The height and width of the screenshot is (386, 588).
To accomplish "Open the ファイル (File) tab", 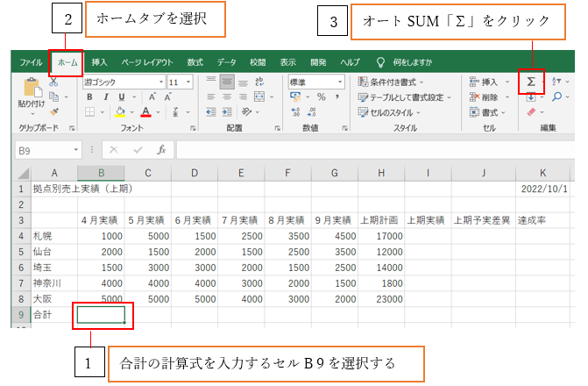I will click(31, 62).
